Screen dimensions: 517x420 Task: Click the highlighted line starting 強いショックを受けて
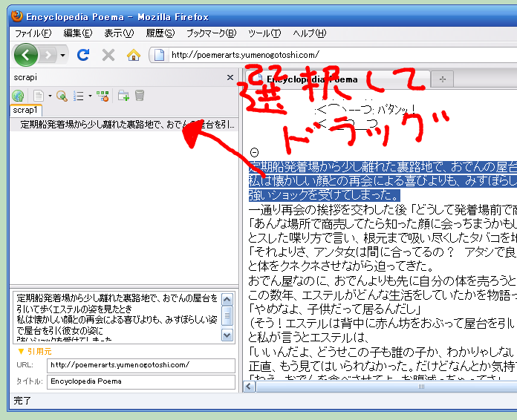[325, 195]
